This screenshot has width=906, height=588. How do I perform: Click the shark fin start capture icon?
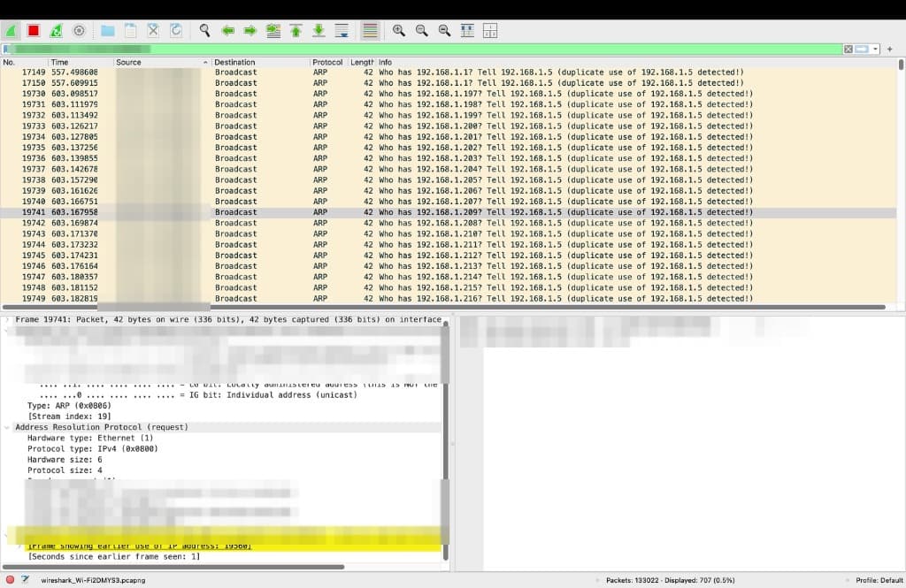pos(11,31)
